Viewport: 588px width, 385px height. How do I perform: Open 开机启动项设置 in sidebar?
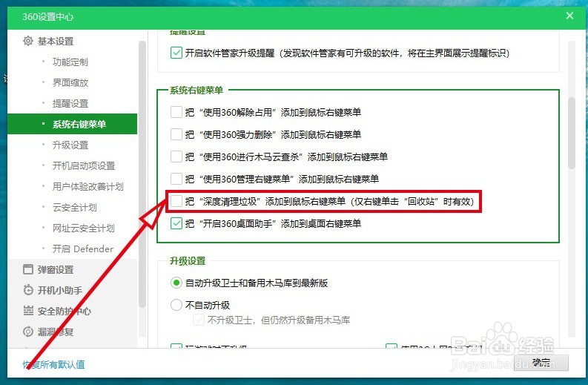(84, 166)
